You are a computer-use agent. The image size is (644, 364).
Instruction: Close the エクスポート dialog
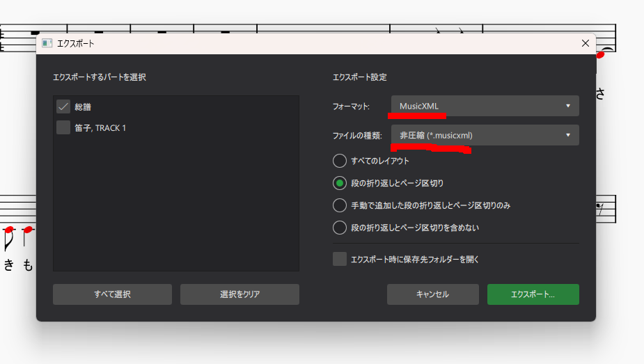586,44
